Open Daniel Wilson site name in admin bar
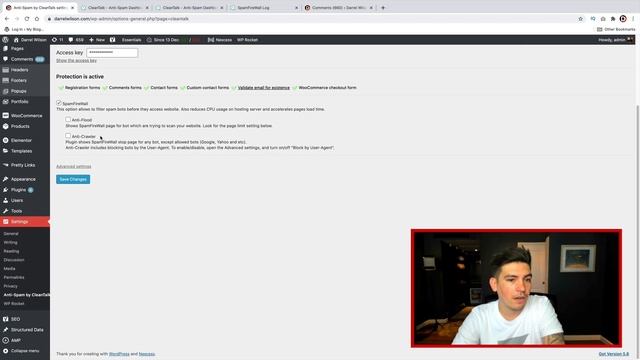Viewport: 640px width, 360px height. [30, 40]
